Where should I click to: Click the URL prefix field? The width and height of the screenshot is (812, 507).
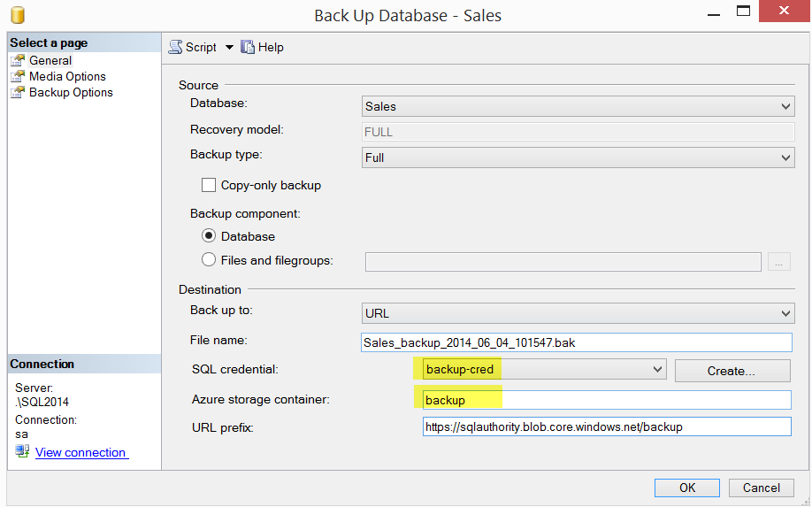607,426
